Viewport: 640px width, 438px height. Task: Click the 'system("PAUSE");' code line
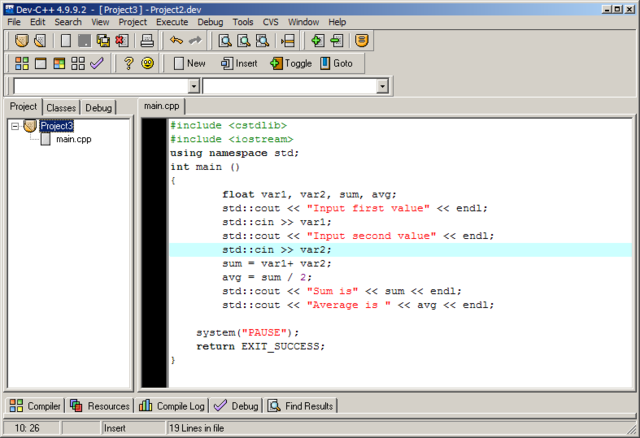[x=247, y=333]
